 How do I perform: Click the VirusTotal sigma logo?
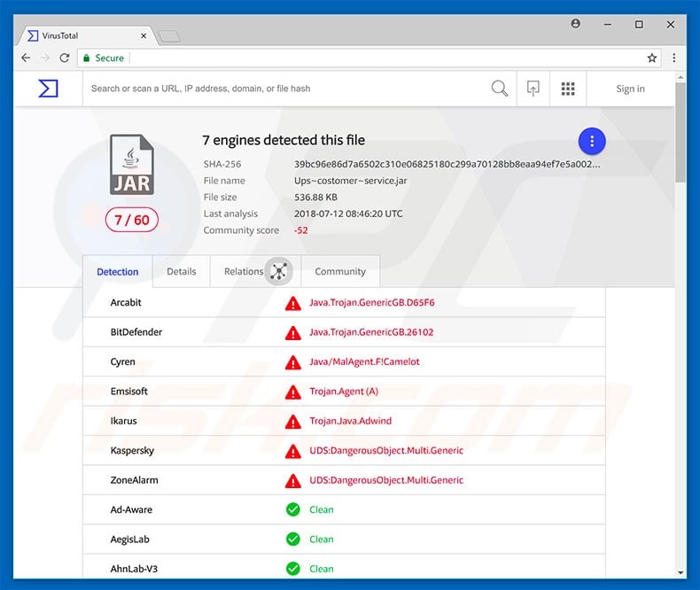pyautogui.click(x=48, y=89)
